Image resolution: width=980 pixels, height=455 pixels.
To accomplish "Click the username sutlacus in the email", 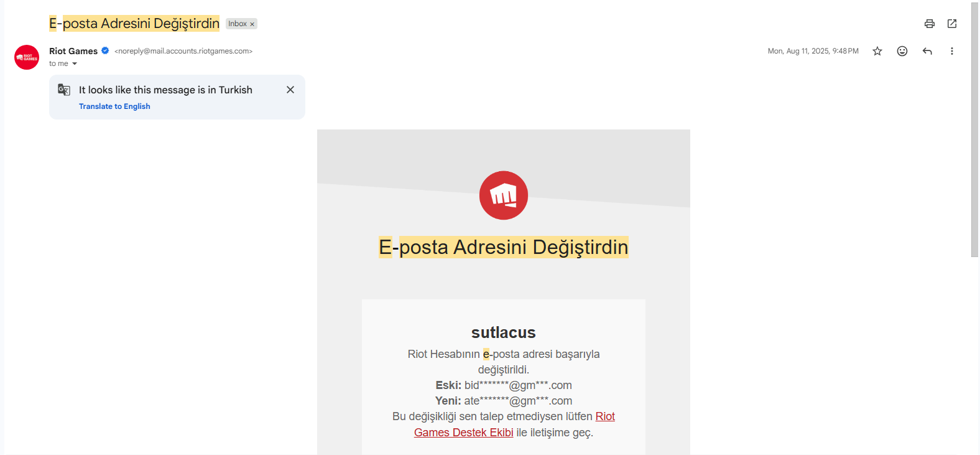I will click(x=504, y=332).
